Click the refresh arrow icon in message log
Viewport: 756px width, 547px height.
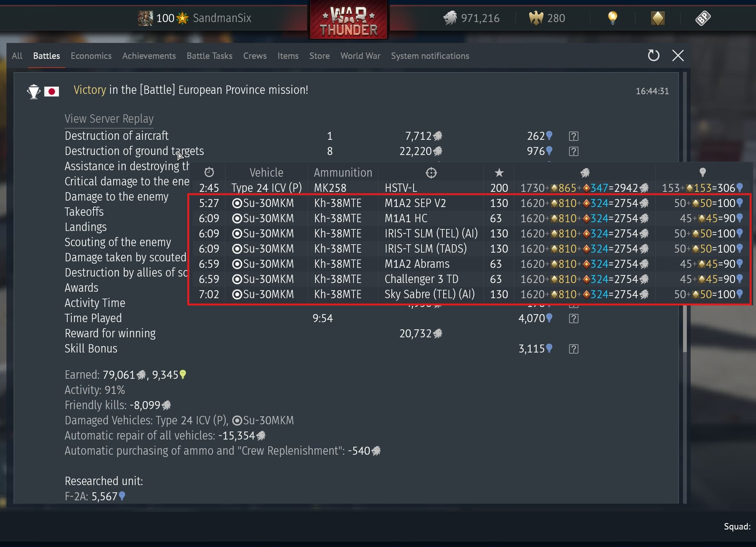[x=653, y=55]
